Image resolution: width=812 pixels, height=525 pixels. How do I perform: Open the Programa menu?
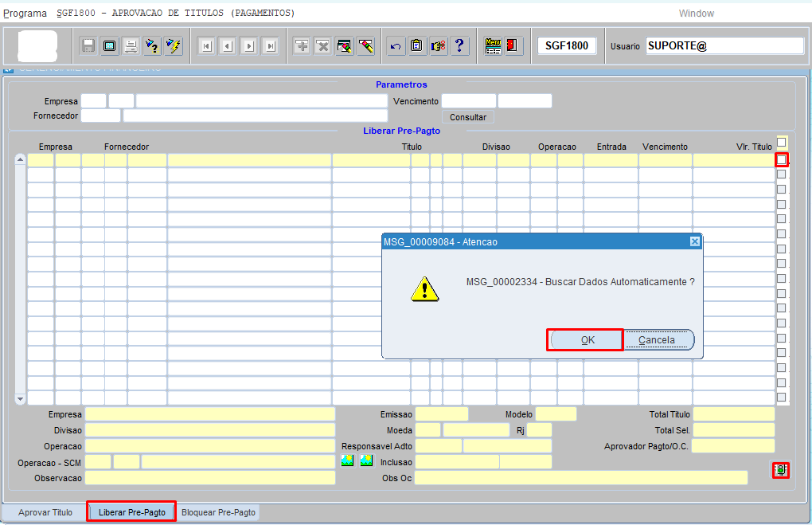25,14
